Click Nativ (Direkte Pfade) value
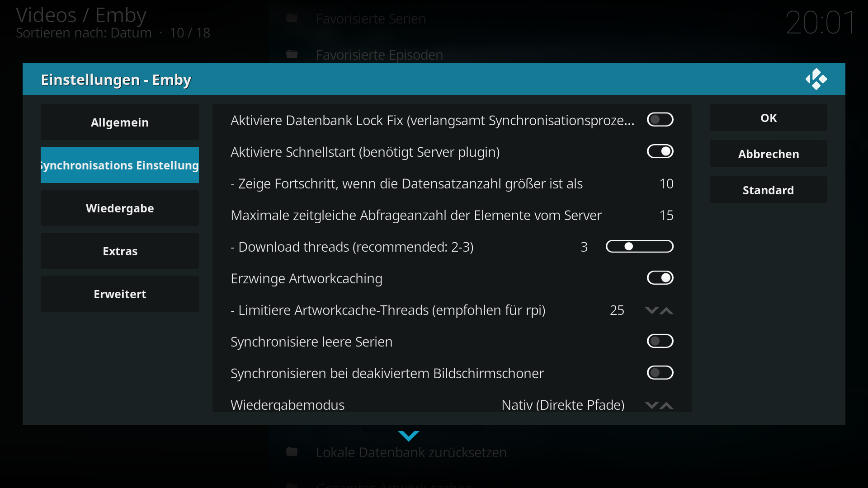Image resolution: width=868 pixels, height=488 pixels. 563,405
